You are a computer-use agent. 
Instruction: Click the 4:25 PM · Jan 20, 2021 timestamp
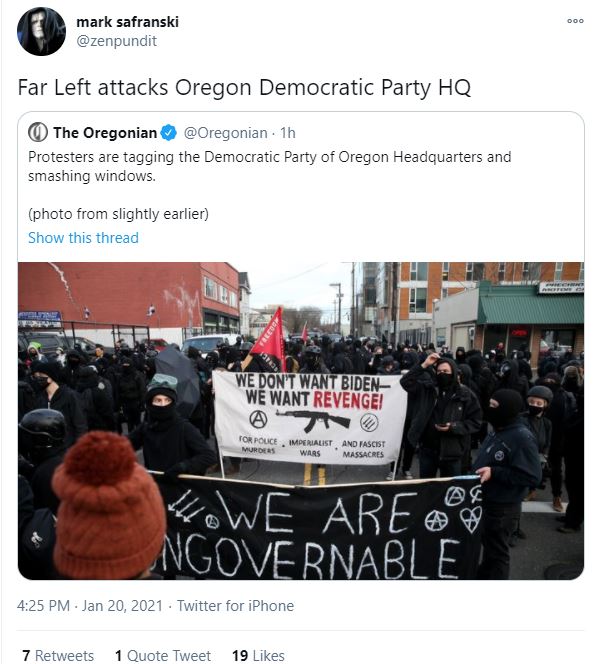tap(90, 606)
